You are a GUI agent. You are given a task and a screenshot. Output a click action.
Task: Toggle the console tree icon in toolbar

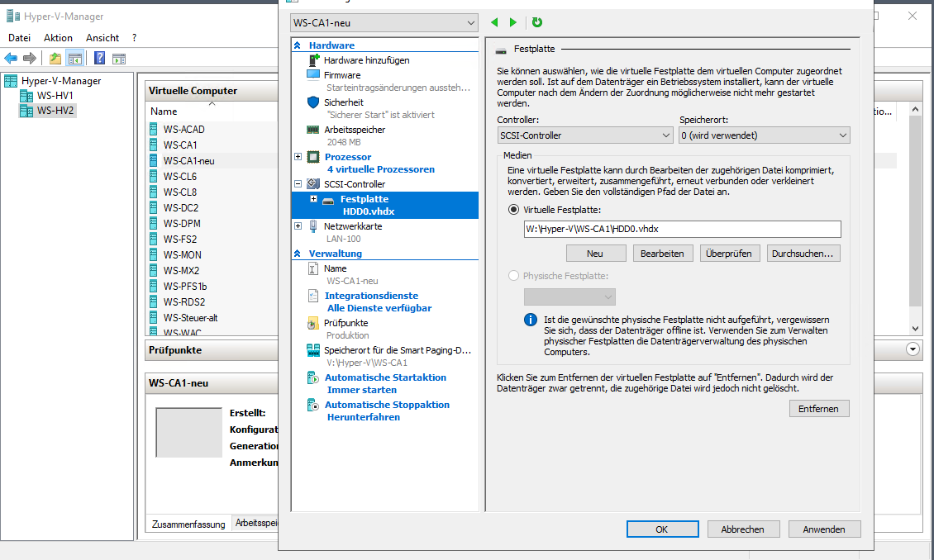point(75,59)
